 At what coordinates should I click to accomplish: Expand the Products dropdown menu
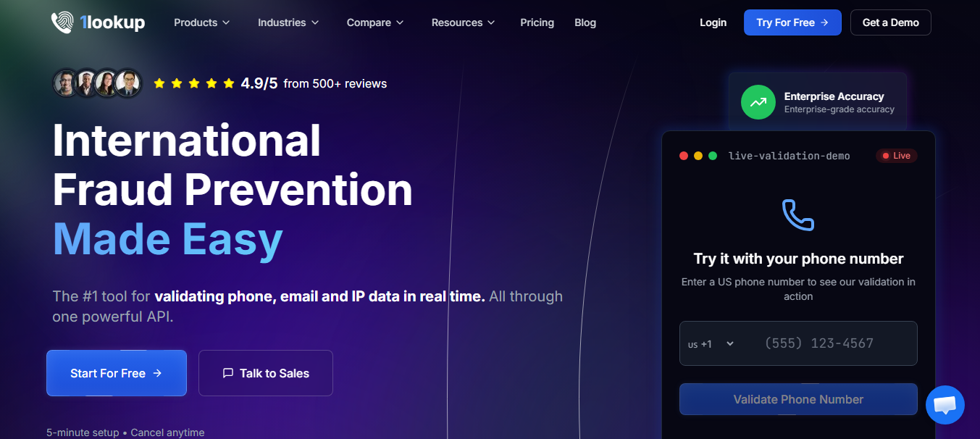click(x=202, y=22)
